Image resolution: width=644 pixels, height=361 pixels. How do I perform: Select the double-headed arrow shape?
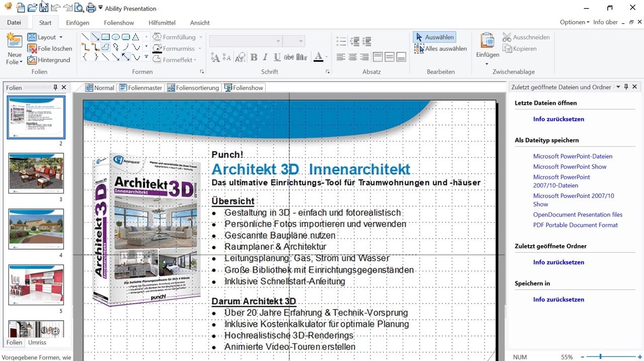tap(126, 57)
